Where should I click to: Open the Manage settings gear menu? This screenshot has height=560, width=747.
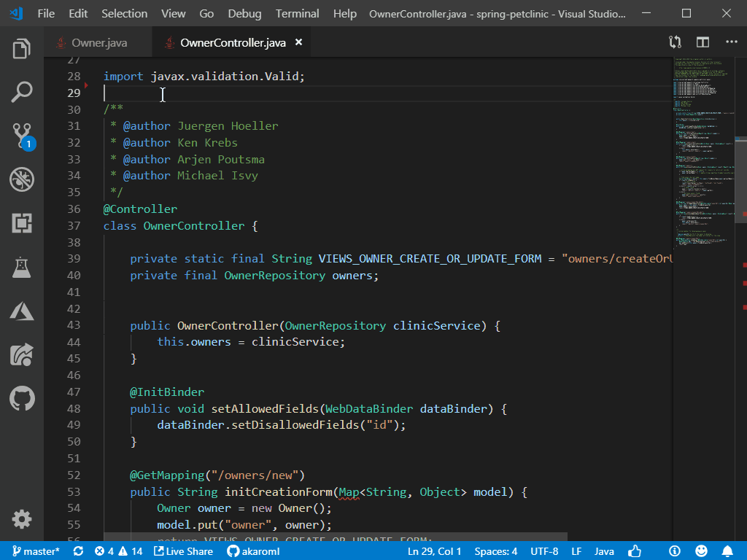click(22, 519)
